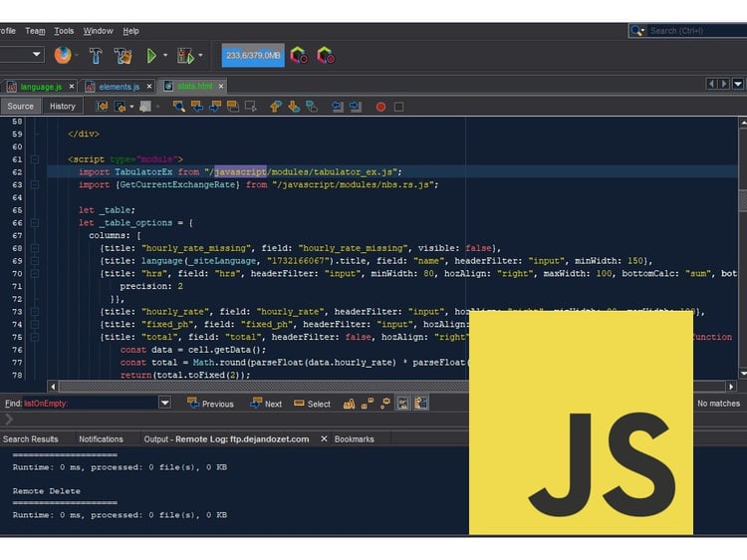Toggle Whole Words icon in find bar
The image size is (747, 560).
[x=368, y=404]
